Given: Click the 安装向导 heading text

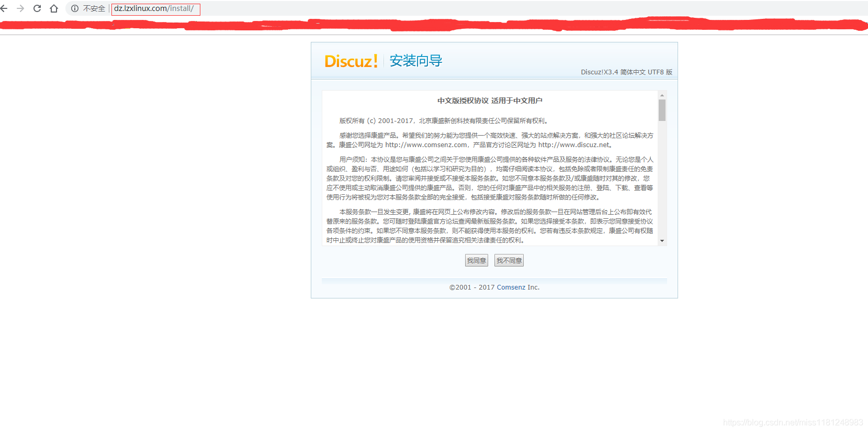Looking at the screenshot, I should pyautogui.click(x=416, y=61).
